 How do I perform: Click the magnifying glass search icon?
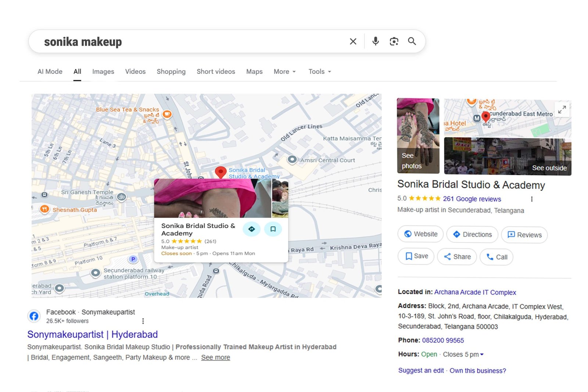[x=412, y=41]
